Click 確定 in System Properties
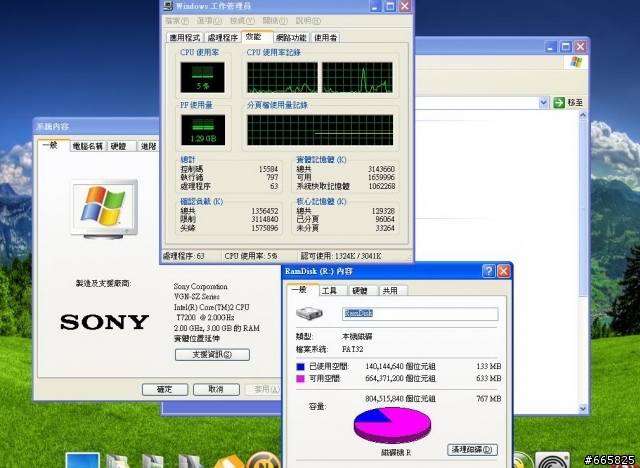 click(x=165, y=389)
